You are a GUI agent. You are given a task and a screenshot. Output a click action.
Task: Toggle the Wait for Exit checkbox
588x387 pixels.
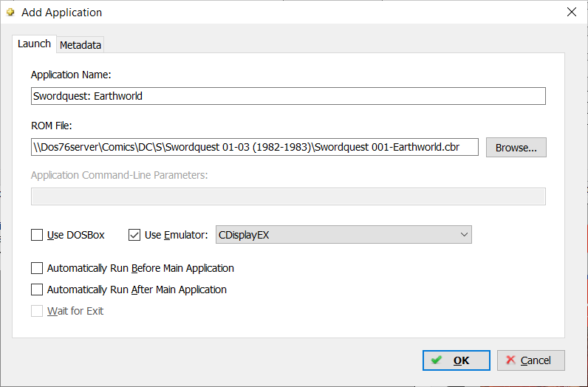click(37, 311)
